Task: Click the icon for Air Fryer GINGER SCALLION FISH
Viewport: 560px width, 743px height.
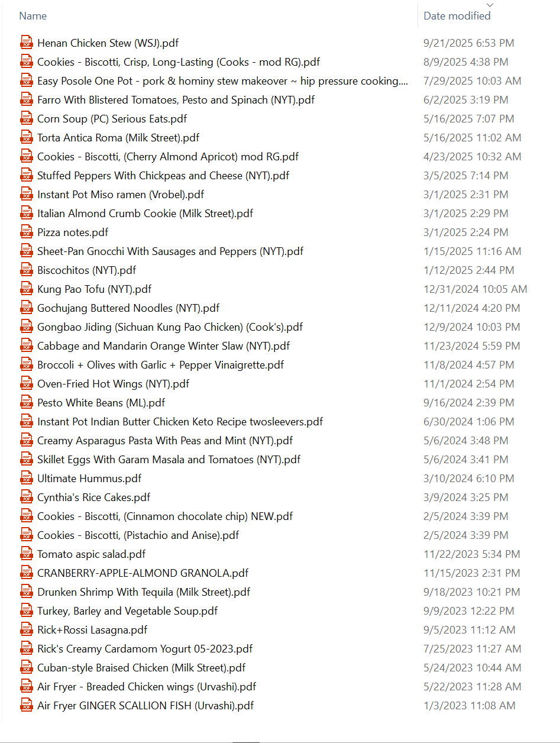Action: (26, 705)
